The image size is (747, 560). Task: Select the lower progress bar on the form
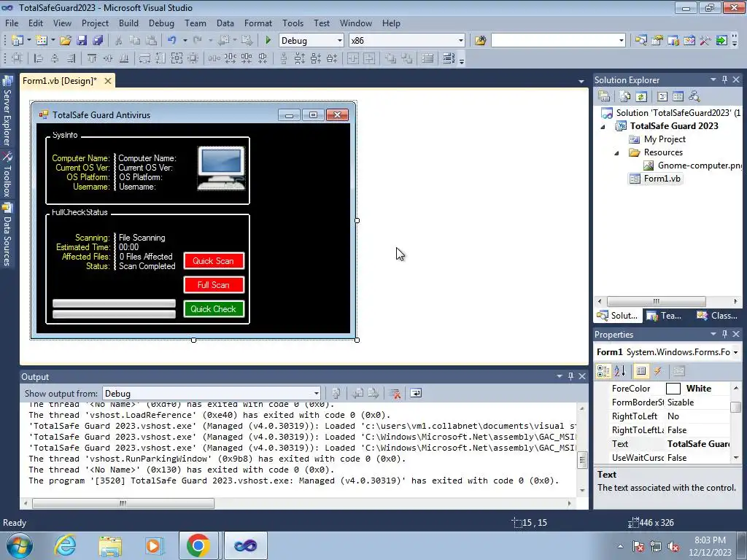click(114, 314)
